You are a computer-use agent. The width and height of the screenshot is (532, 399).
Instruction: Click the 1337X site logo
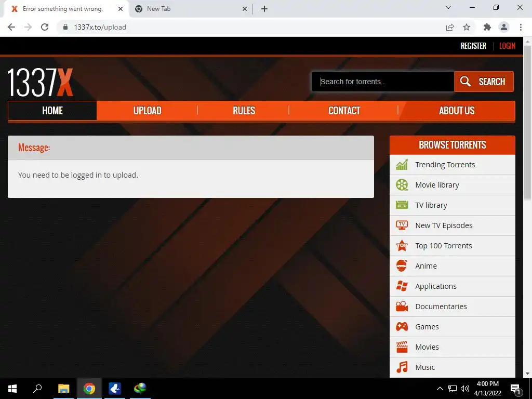40,83
